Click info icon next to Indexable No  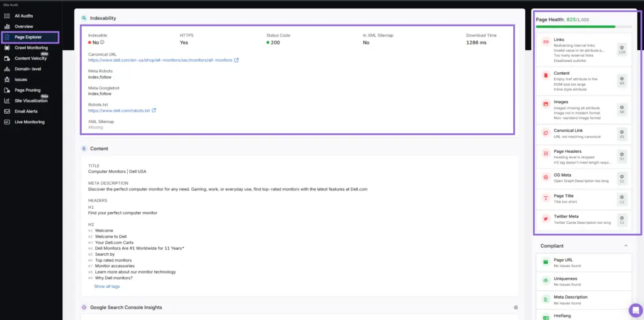[103, 42]
